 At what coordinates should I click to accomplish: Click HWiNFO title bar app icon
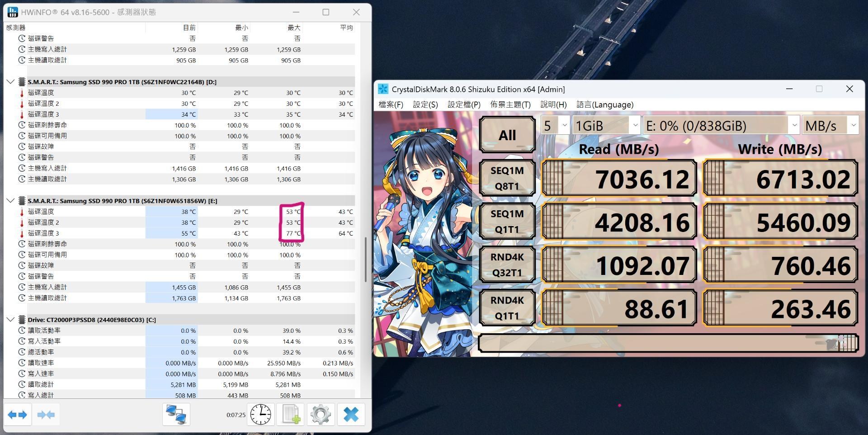click(13, 12)
